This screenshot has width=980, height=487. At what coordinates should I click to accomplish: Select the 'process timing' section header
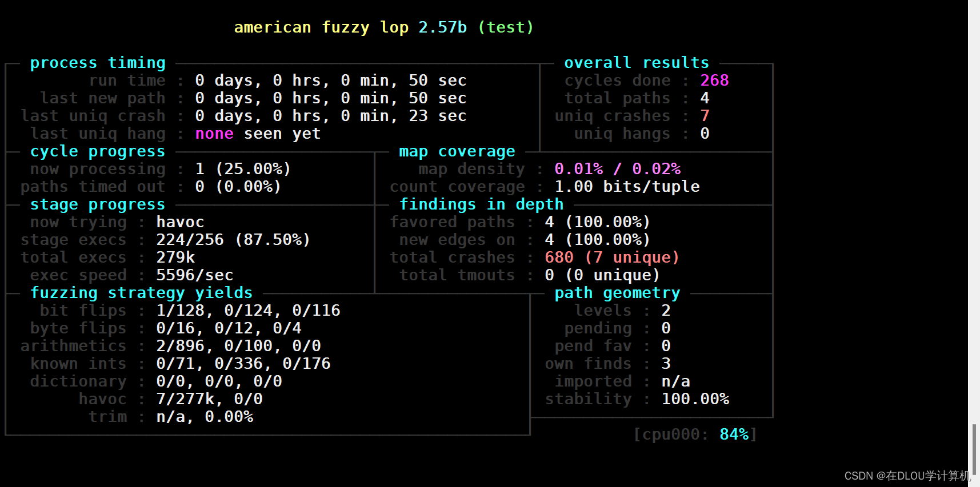click(98, 63)
